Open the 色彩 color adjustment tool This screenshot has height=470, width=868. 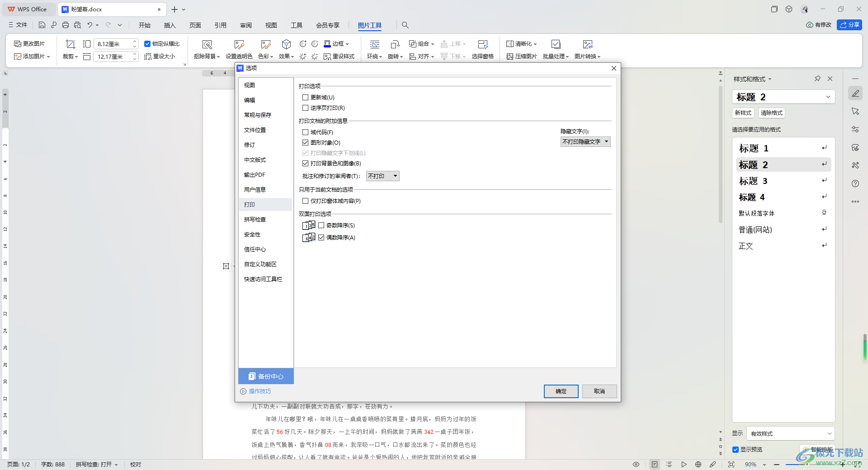tap(265, 50)
